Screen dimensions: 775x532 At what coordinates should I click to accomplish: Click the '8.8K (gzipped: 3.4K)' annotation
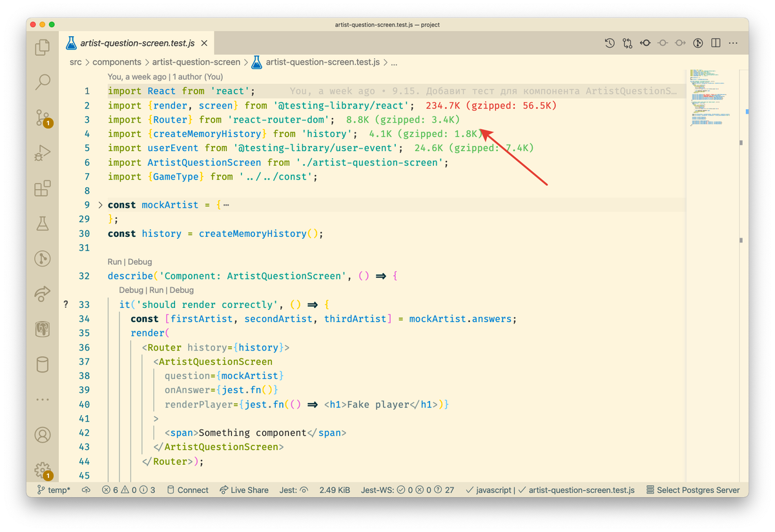coord(403,119)
